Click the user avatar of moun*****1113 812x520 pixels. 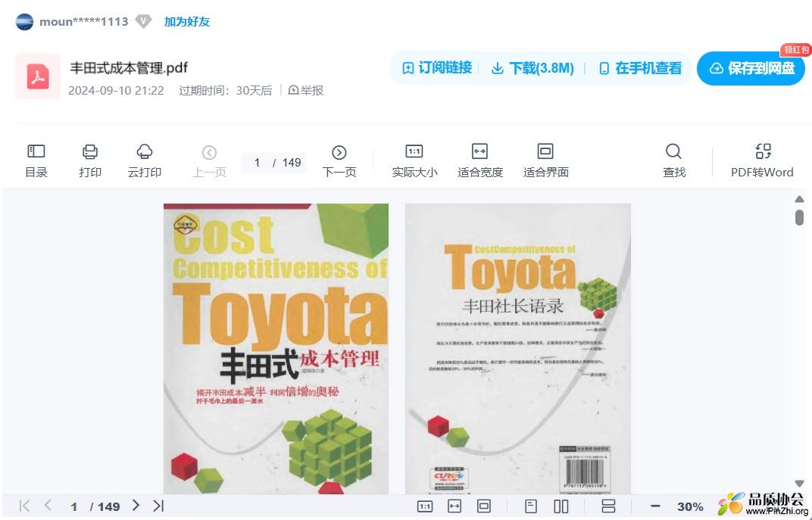coord(24,22)
